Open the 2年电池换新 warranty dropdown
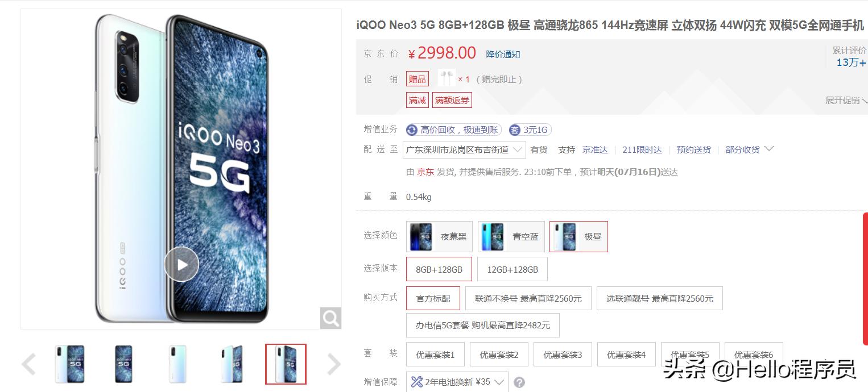The height and width of the screenshot is (392, 868). 457,382
